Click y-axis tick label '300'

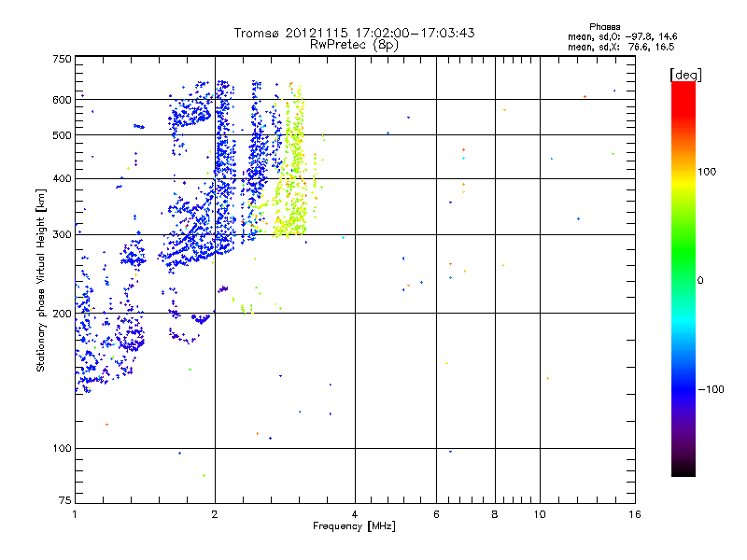pos(62,234)
